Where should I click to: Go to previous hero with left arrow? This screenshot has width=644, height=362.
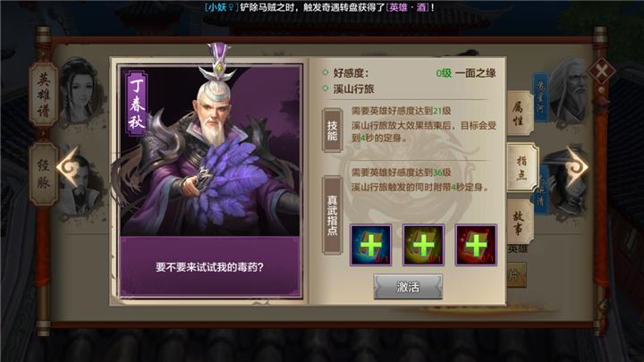(68, 167)
